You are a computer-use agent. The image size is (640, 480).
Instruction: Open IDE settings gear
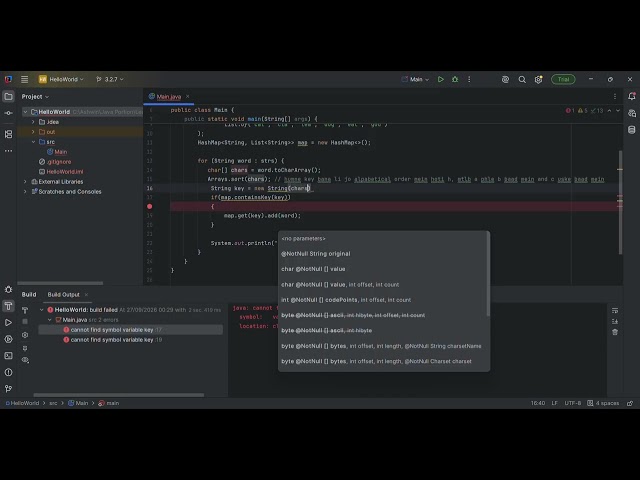pos(538,79)
